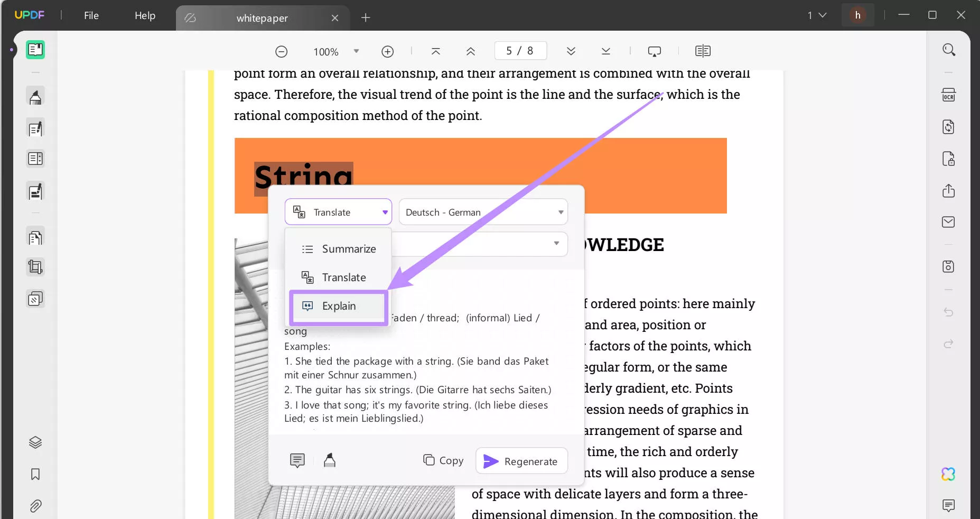Open the Page Tools icon in sidebar
The width and height of the screenshot is (980, 519).
35,237
